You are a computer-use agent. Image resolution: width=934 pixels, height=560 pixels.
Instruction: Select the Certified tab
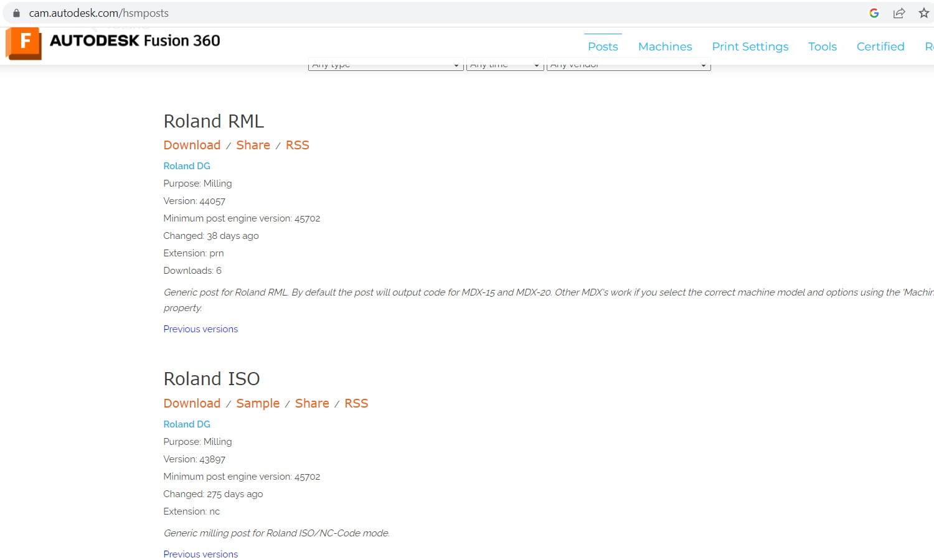coord(880,47)
